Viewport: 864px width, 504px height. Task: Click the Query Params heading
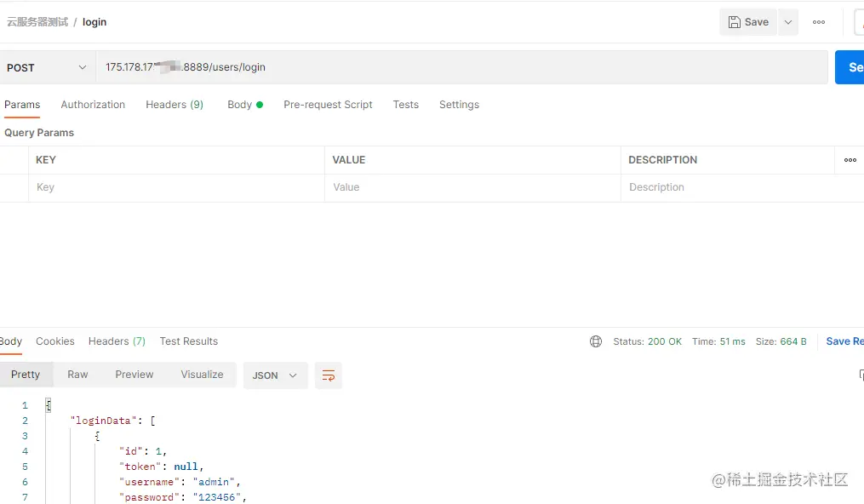39,133
